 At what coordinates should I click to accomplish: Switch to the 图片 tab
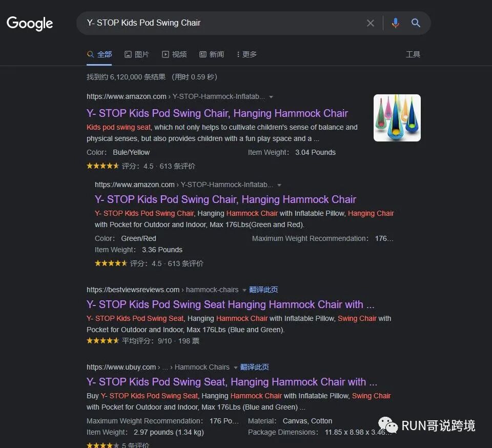(x=136, y=54)
